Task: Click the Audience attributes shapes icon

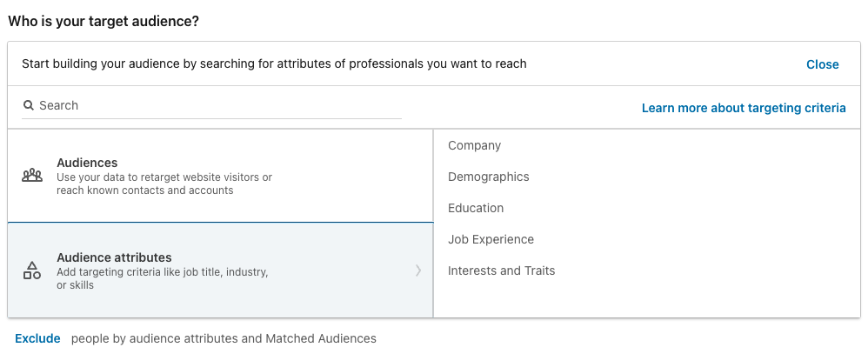Action: point(32,271)
